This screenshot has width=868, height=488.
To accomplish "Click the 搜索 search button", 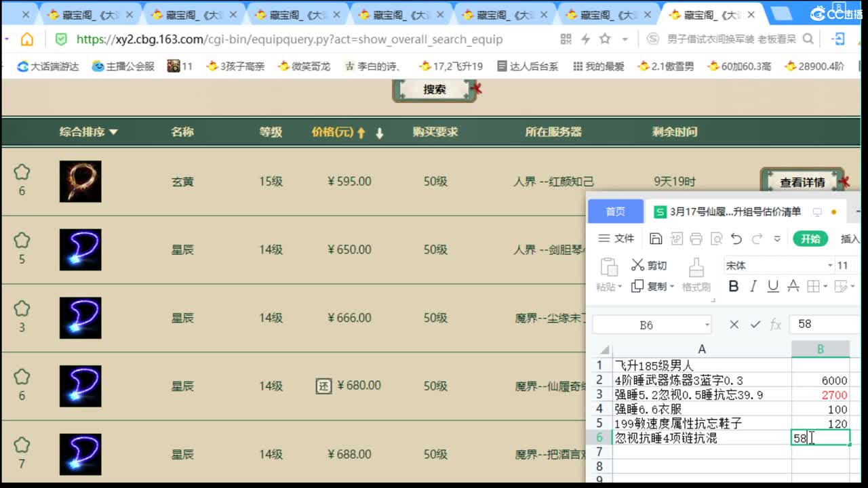I will tap(434, 89).
